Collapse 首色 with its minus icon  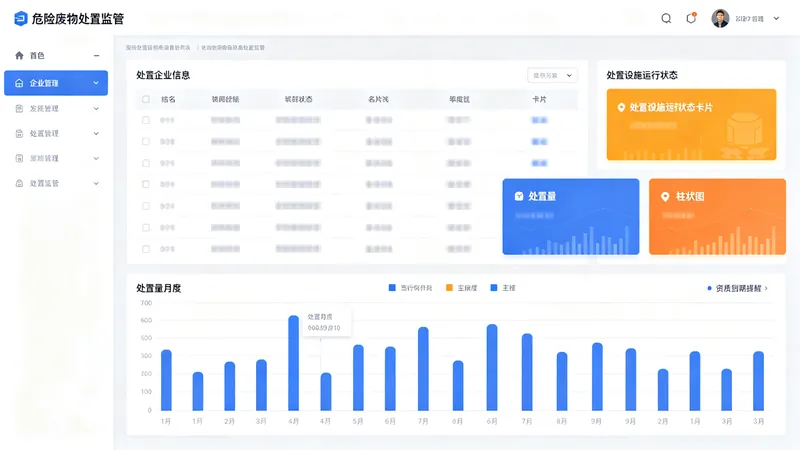[x=96, y=55]
